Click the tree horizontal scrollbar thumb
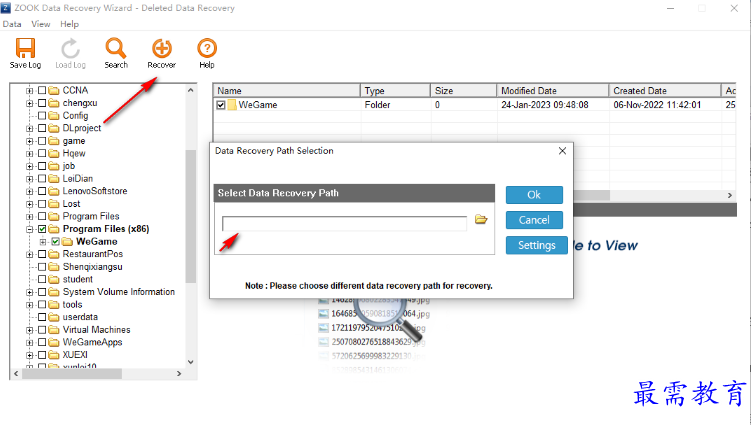This screenshot has width=755, height=425. 72,373
